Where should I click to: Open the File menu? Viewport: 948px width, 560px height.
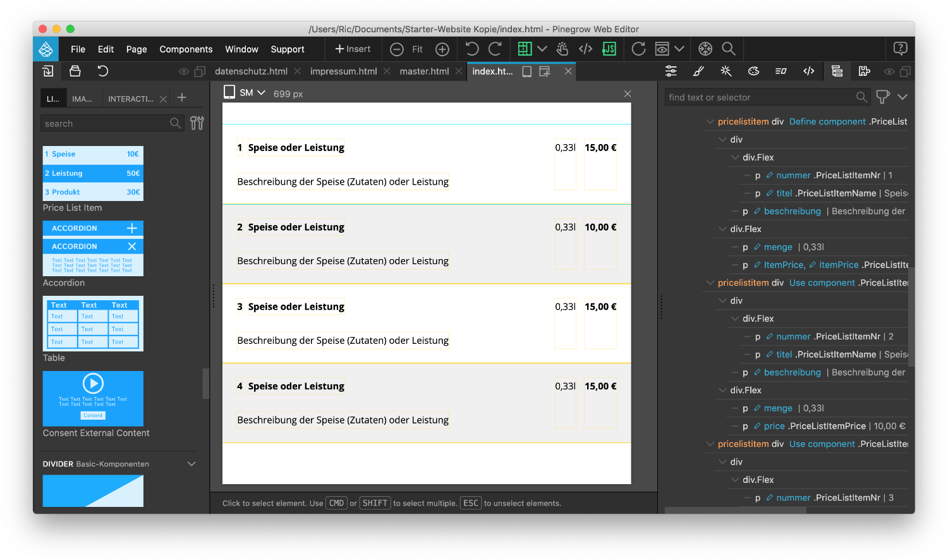pyautogui.click(x=78, y=49)
